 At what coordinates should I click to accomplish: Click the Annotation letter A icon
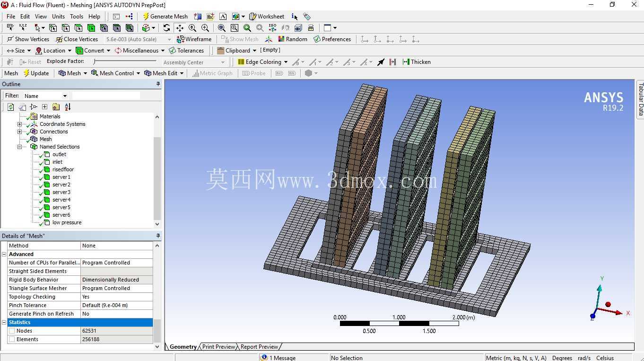click(223, 17)
